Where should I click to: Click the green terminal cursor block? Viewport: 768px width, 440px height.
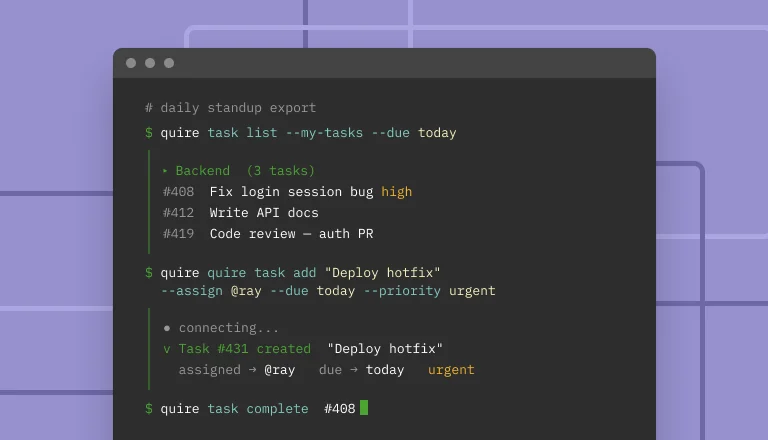click(364, 408)
